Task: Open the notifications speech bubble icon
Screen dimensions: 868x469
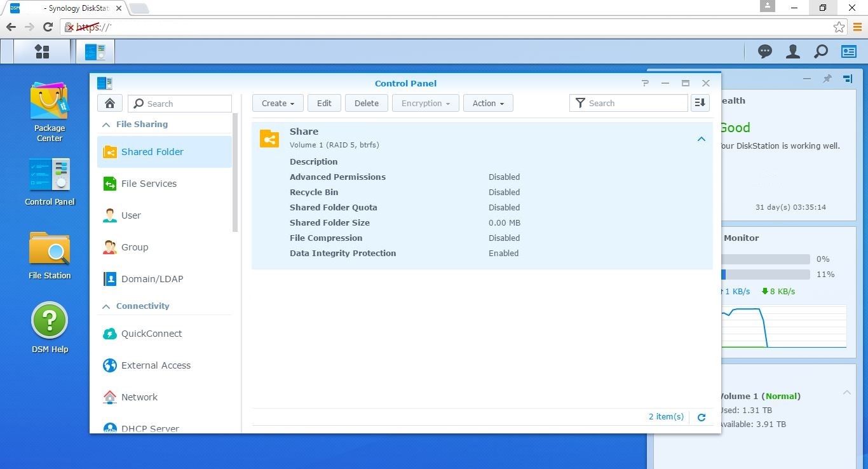Action: [765, 51]
